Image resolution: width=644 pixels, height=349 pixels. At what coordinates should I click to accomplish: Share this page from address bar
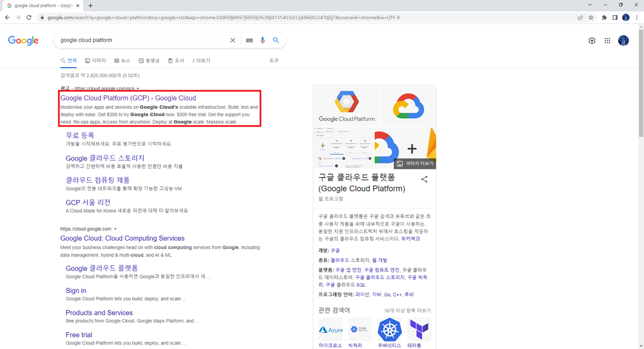(x=580, y=18)
